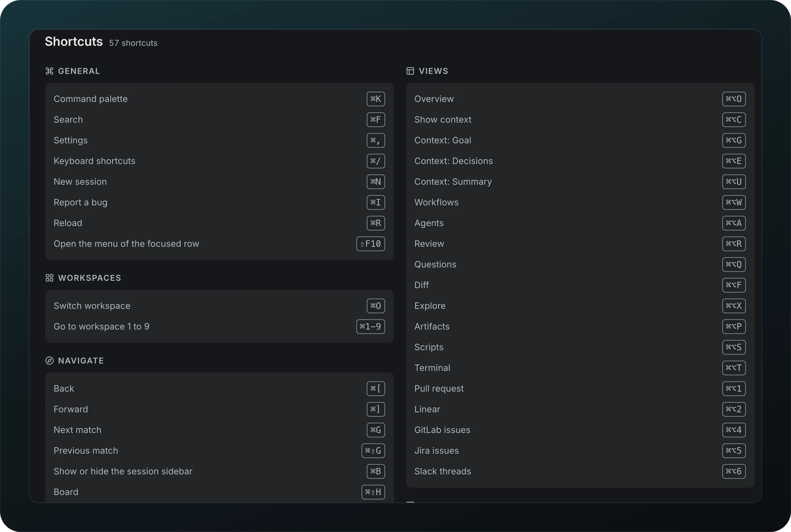Select the 'Switch workspace' row
Image resolution: width=791 pixels, height=532 pixels.
pyautogui.click(x=219, y=306)
